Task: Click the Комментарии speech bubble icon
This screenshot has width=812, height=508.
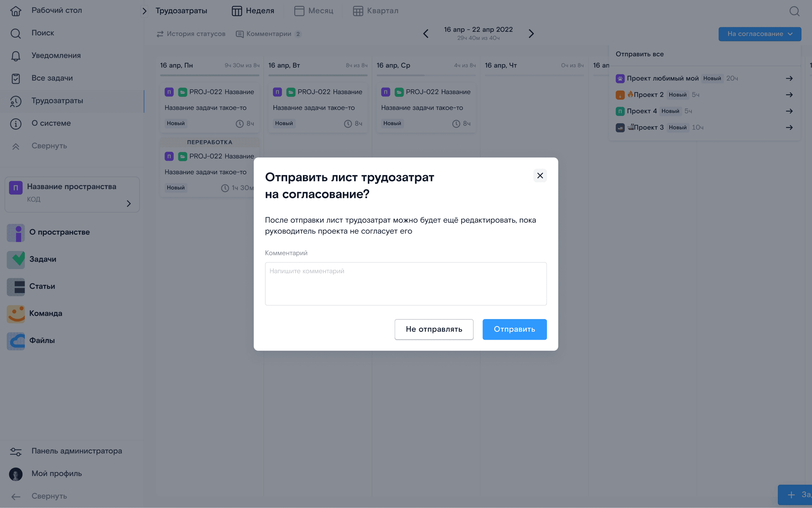Action: 240,34
